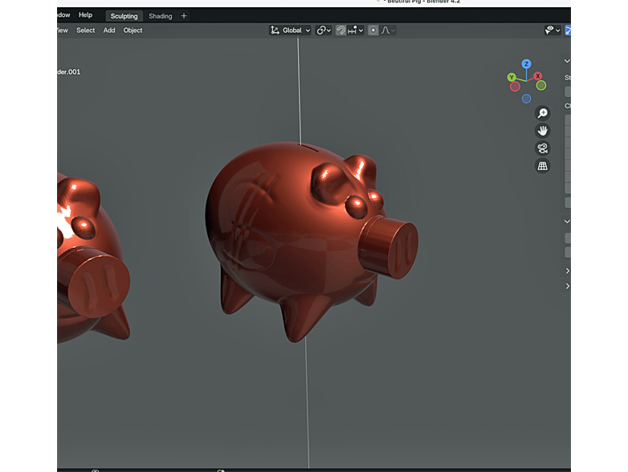Open the Select menu in viewport header
This screenshot has height=472, width=628.
86,30
